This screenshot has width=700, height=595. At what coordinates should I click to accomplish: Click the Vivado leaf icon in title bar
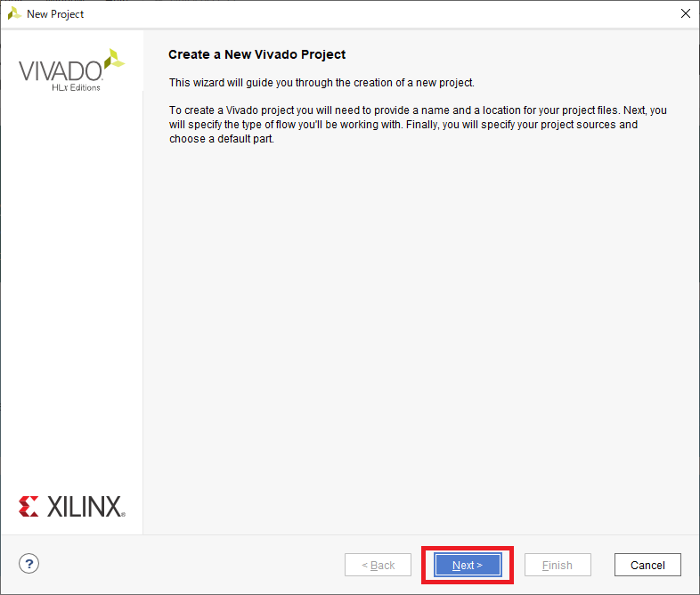[14, 14]
